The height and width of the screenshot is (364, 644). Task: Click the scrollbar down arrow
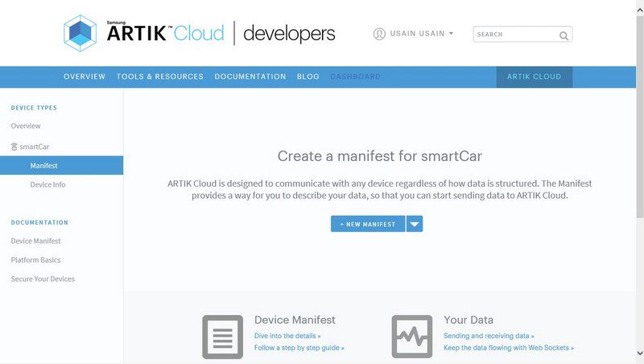tap(640, 354)
